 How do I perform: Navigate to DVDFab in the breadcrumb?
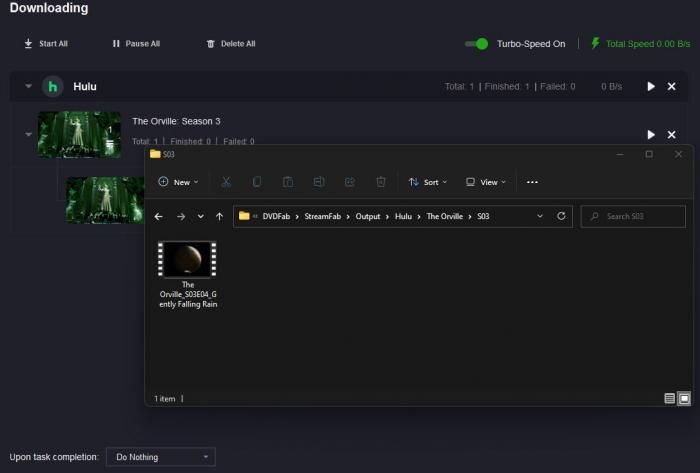click(276, 216)
